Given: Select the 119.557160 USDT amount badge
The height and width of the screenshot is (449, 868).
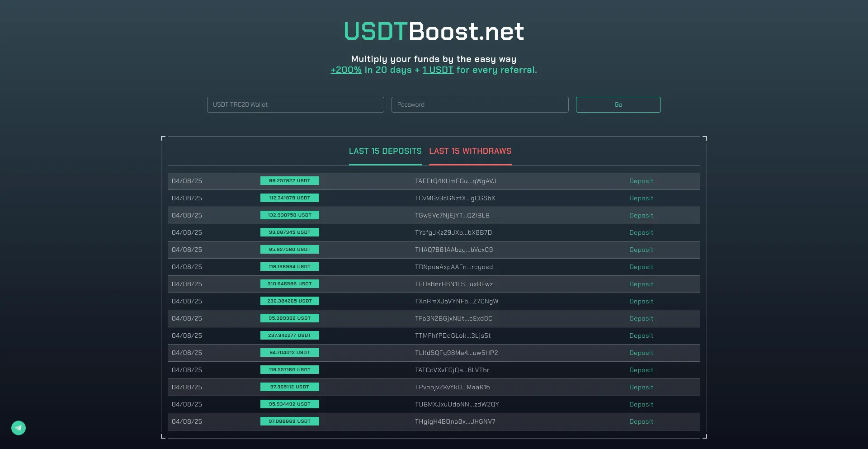Looking at the screenshot, I should pyautogui.click(x=290, y=370).
